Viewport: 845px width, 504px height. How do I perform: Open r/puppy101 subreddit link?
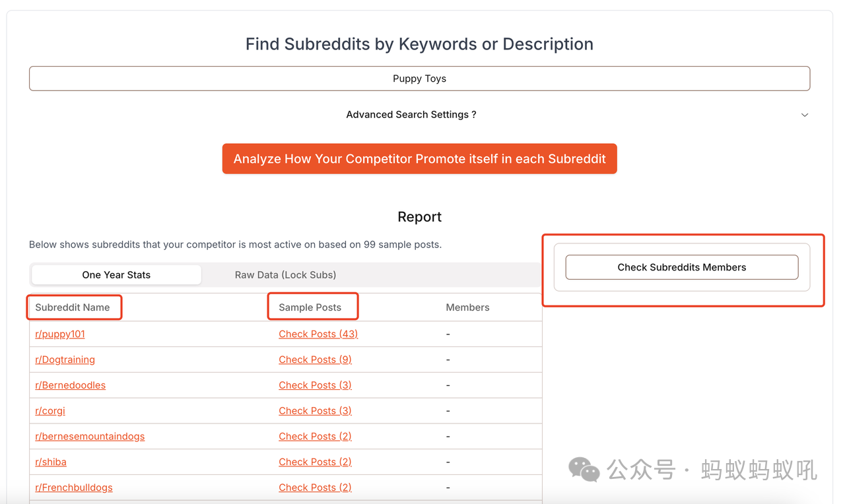click(x=60, y=334)
